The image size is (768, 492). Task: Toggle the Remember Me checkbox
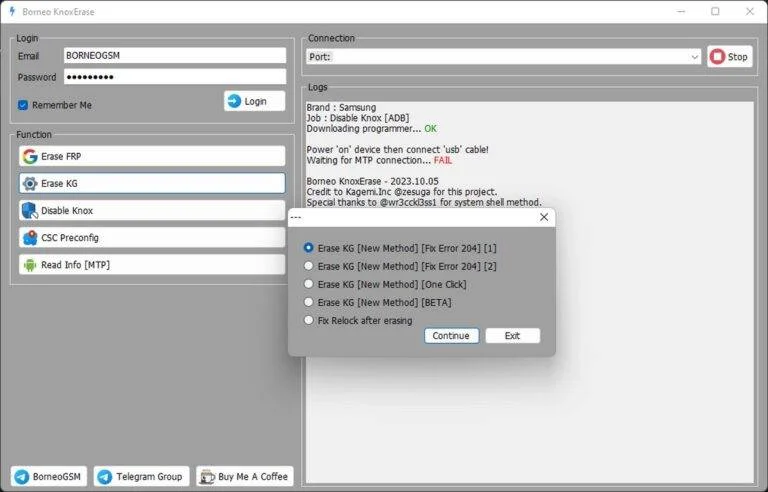23,105
